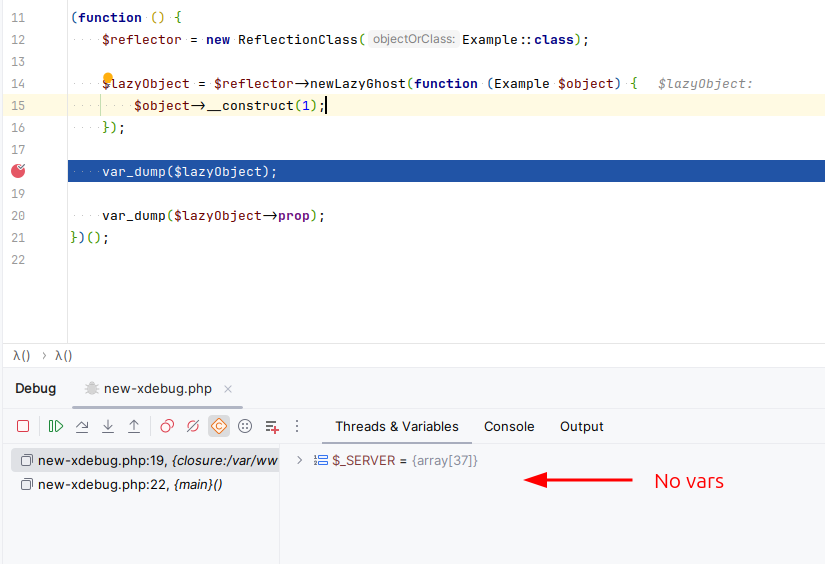
Task: Switch to the Console tab
Action: 509,426
